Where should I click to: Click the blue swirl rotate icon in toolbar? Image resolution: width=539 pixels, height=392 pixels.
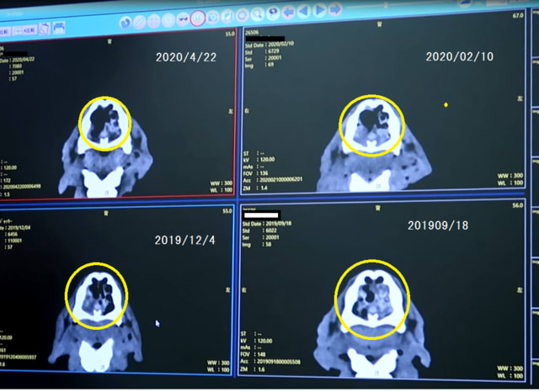[x=125, y=23]
